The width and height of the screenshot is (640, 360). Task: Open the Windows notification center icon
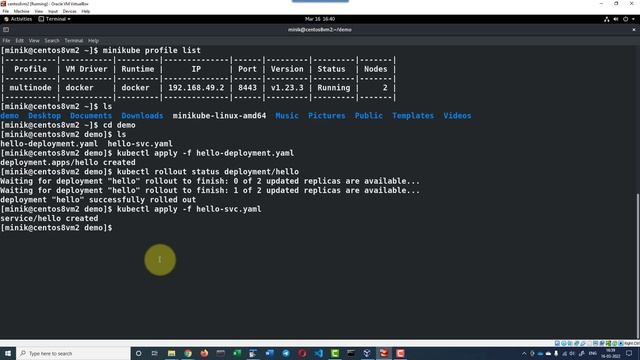coord(629,353)
